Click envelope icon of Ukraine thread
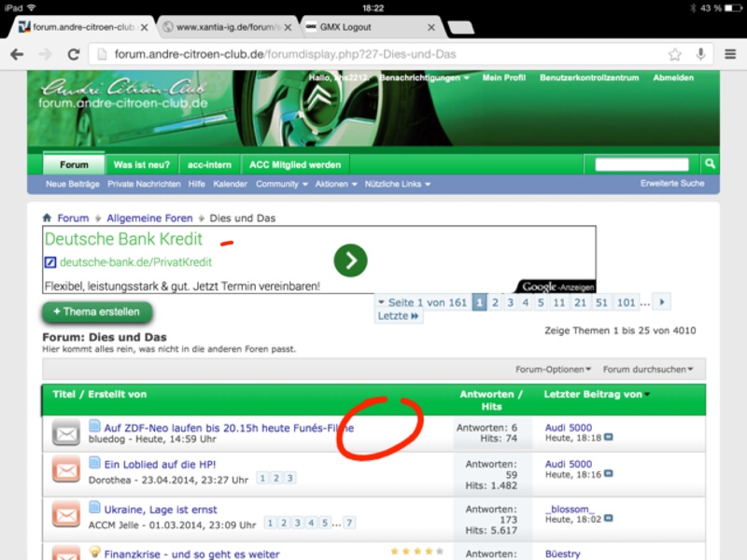This screenshot has height=560, width=747. (66, 514)
